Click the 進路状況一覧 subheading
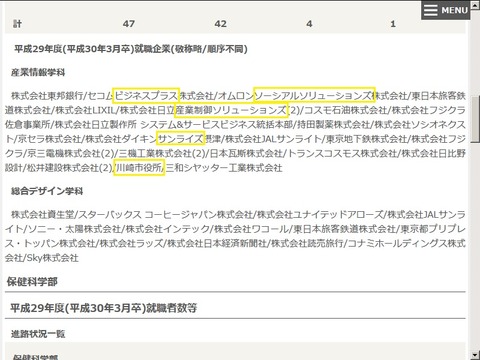The height and width of the screenshot is (360, 480). click(38, 334)
